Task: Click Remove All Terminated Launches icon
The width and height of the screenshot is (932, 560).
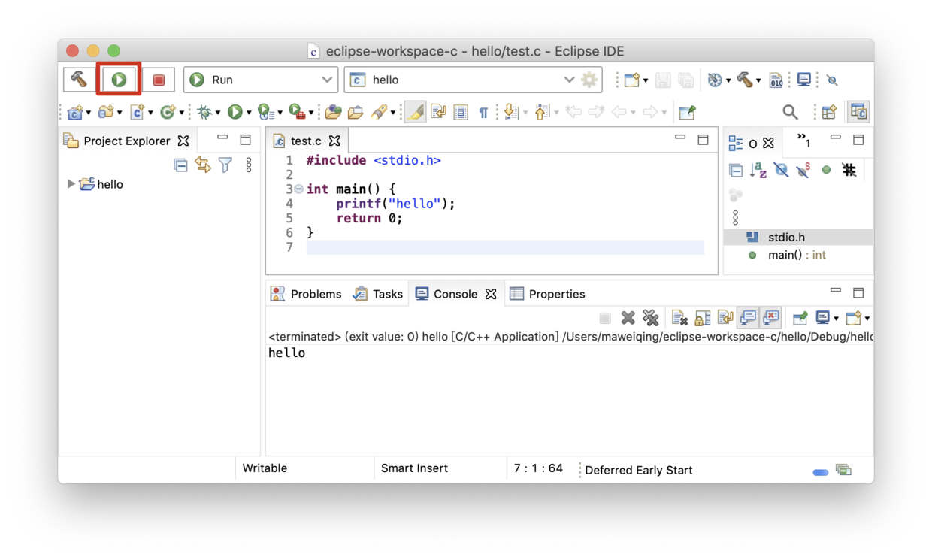Action: click(x=651, y=318)
